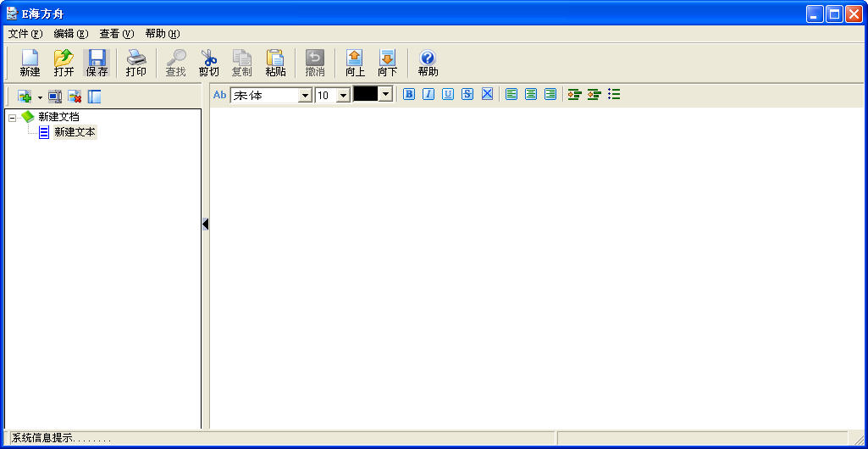
Task: Toggle underline text formatting
Action: click(448, 94)
